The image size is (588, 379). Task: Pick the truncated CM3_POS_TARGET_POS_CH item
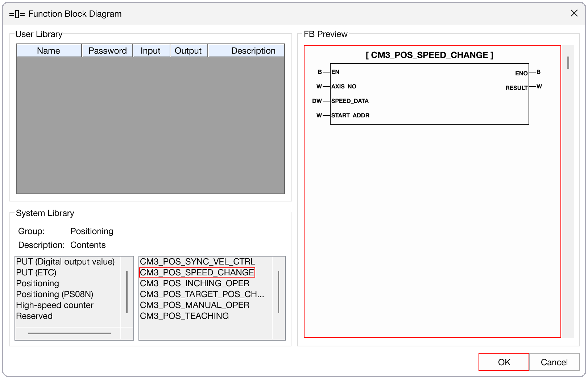[202, 294]
